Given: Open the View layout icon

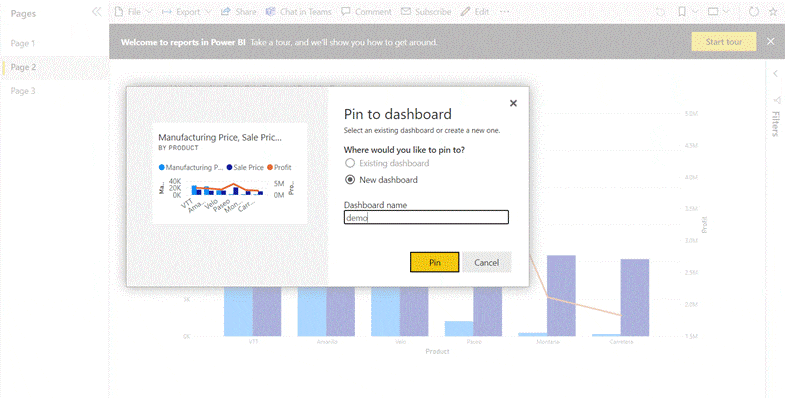Looking at the screenshot, I should [713, 12].
